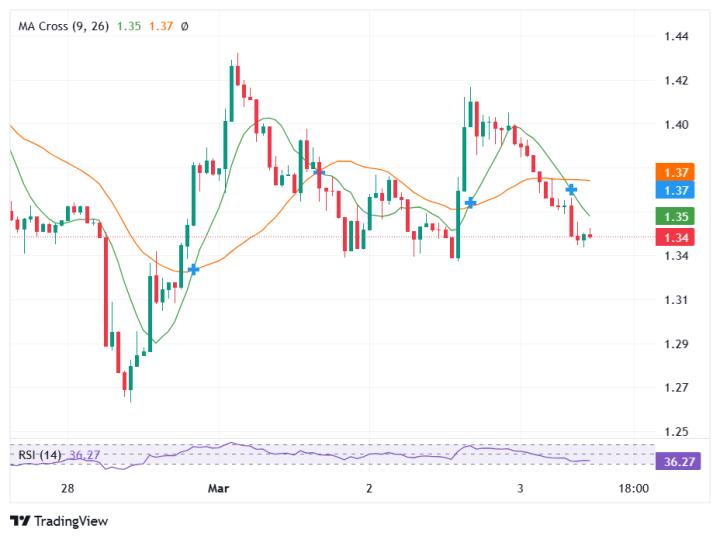Click the green 1.35 value in MA legend

[128, 26]
